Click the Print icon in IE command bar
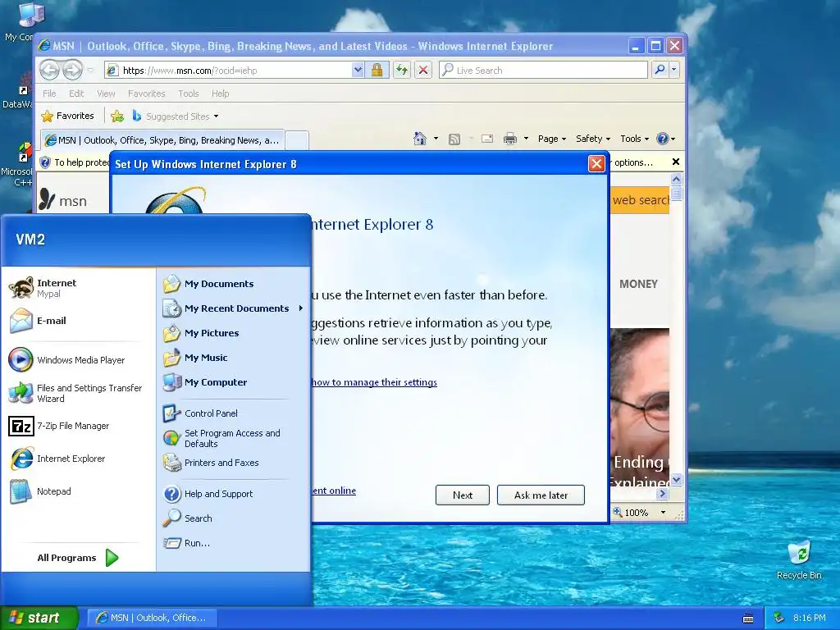This screenshot has width=840, height=630. [x=510, y=139]
